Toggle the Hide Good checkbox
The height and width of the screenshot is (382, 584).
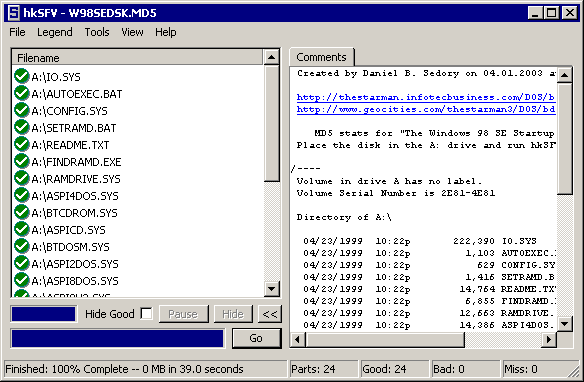click(146, 313)
